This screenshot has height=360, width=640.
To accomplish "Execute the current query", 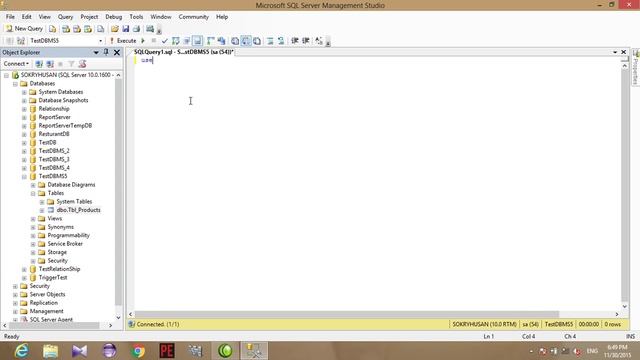I will [123, 41].
